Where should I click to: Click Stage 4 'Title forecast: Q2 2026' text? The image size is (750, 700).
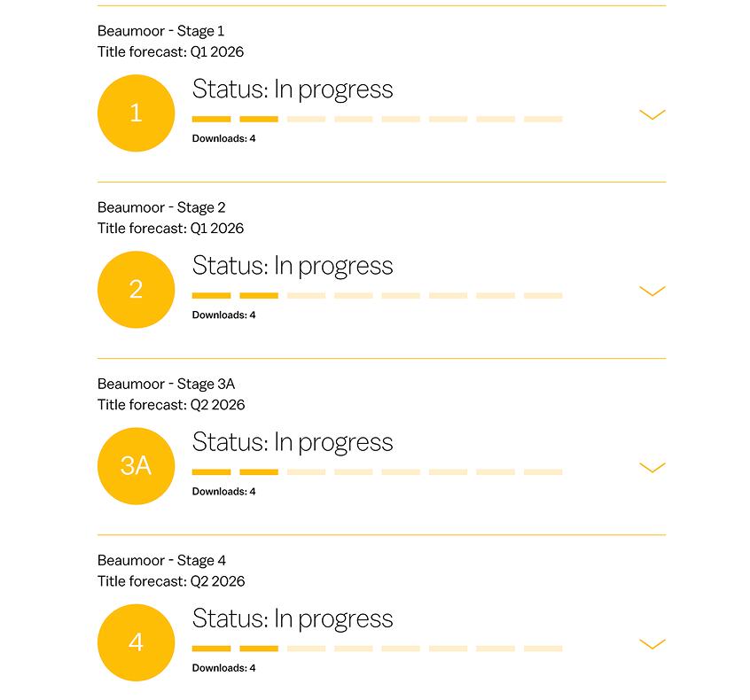[x=170, y=581]
